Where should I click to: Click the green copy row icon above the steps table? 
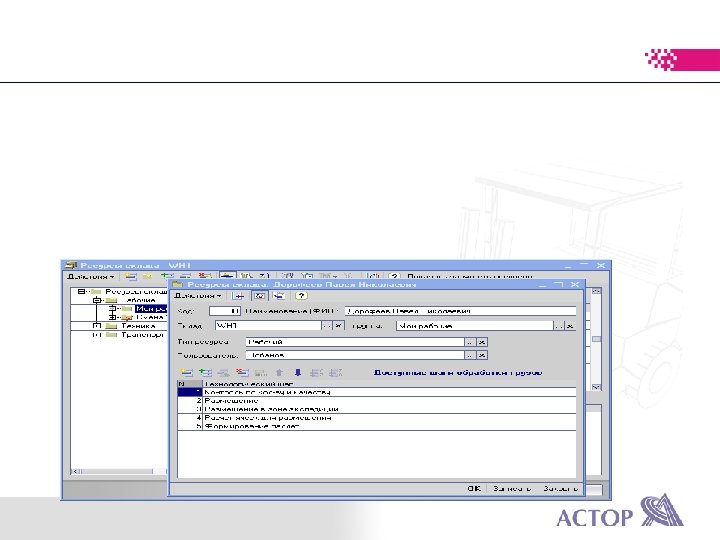pyautogui.click(x=205, y=372)
